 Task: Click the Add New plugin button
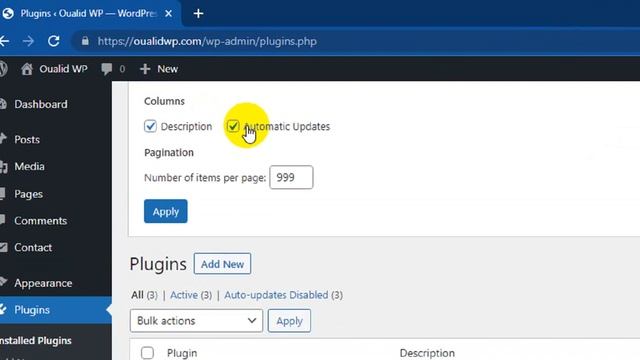pos(222,264)
